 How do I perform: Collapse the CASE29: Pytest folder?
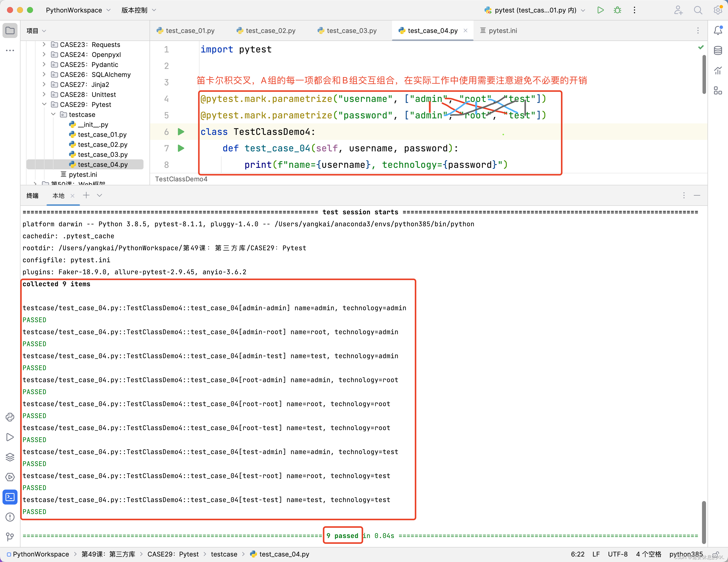click(x=44, y=104)
